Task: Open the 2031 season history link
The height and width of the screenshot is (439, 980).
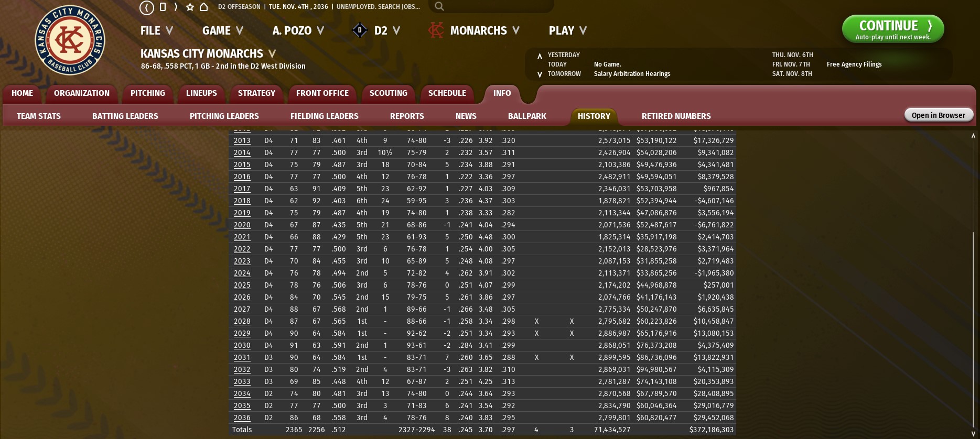Action: coord(242,357)
